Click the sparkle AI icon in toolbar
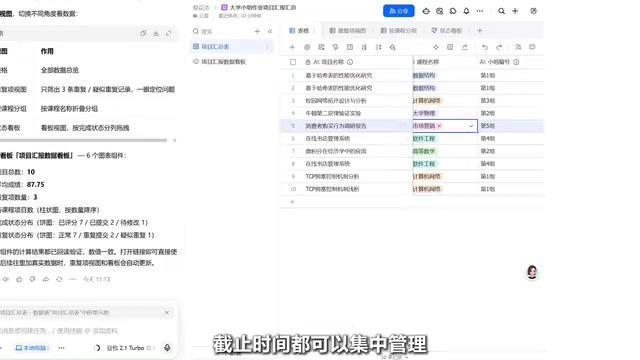Screen dimensions: 640x360 pos(436,47)
